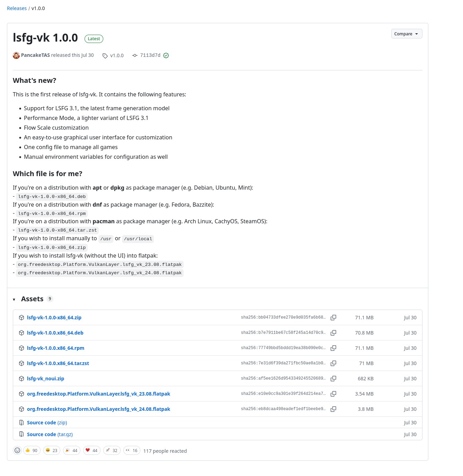Copy sha256 of the 24.08 flatpak asset
This screenshot has width=463, height=476.
point(333,409)
